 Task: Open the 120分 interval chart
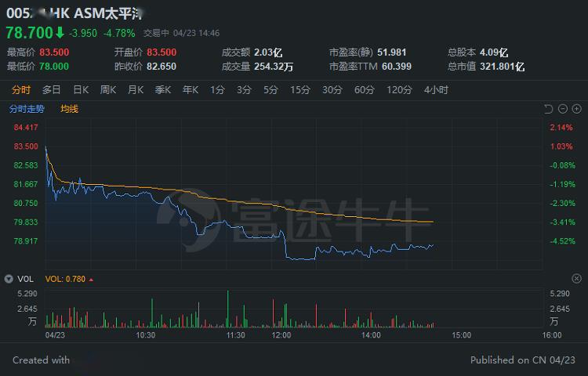pos(399,90)
